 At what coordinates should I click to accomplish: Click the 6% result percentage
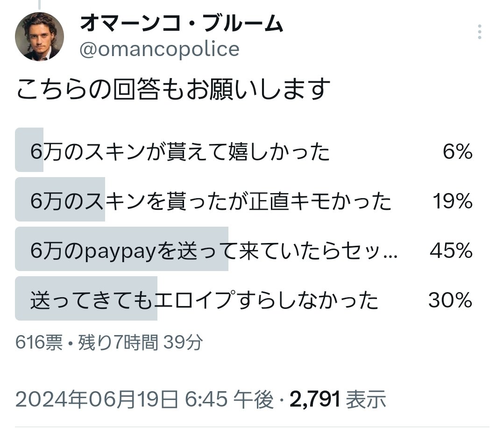pyautogui.click(x=457, y=152)
